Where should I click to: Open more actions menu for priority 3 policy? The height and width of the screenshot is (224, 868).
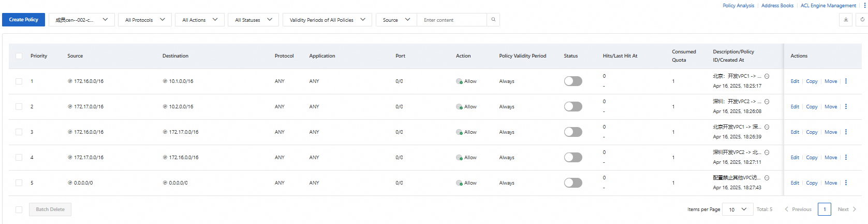(846, 132)
